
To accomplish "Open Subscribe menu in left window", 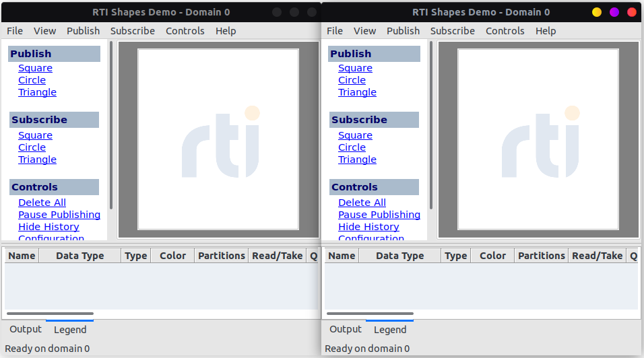I will point(133,31).
